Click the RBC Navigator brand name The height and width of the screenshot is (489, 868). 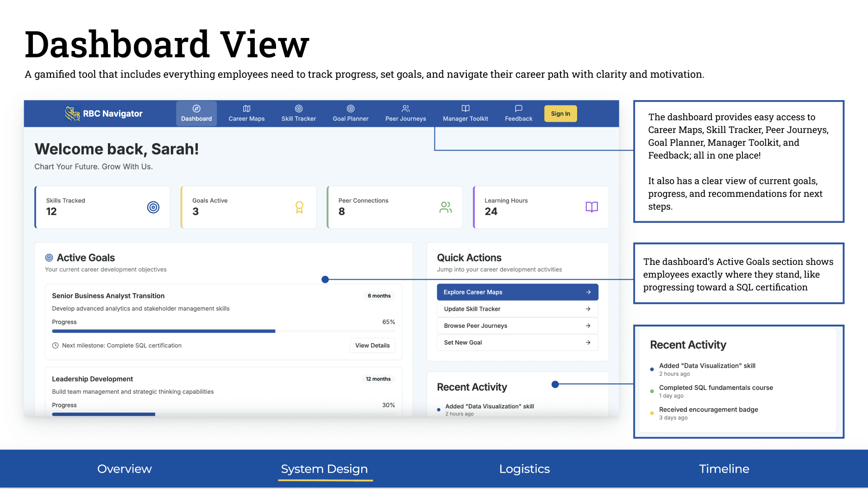113,113
